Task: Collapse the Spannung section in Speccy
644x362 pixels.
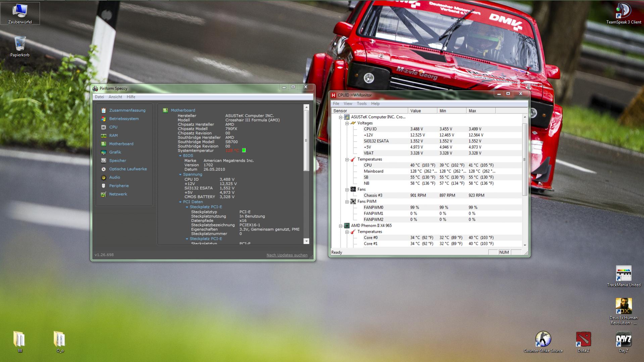Action: [x=180, y=175]
